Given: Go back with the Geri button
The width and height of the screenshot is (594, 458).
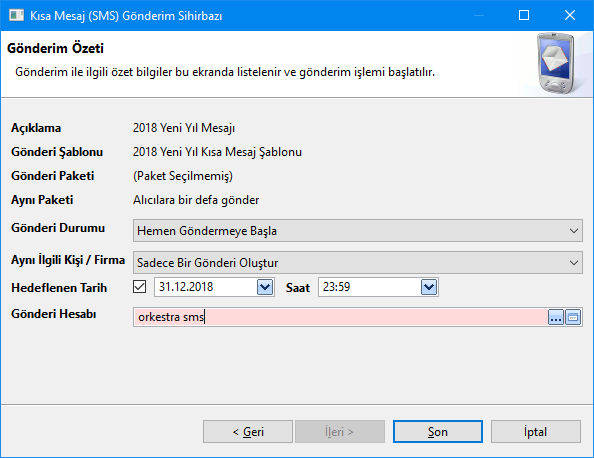Looking at the screenshot, I should (x=248, y=431).
